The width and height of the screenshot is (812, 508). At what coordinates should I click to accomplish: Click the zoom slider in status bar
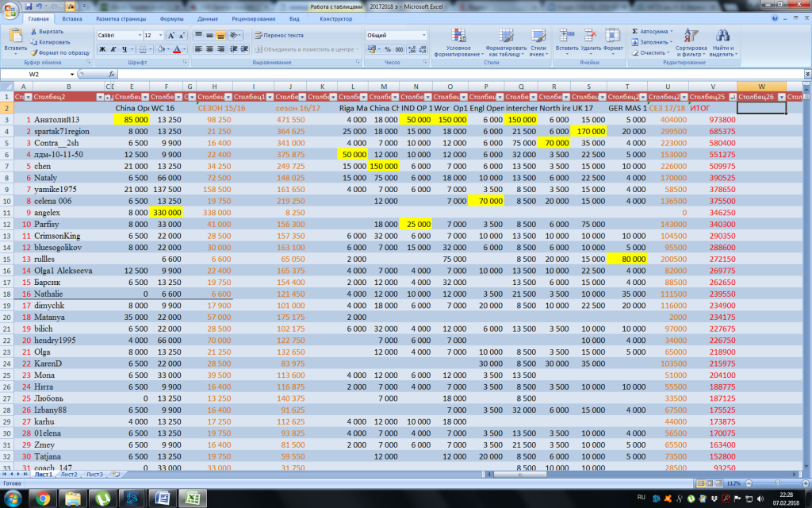pyautogui.click(x=777, y=483)
